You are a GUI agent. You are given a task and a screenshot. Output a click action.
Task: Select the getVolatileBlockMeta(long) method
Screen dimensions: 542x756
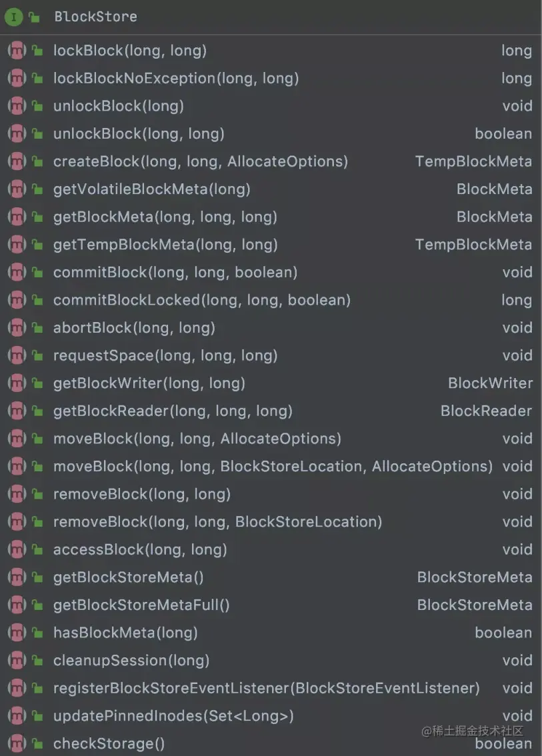click(152, 189)
